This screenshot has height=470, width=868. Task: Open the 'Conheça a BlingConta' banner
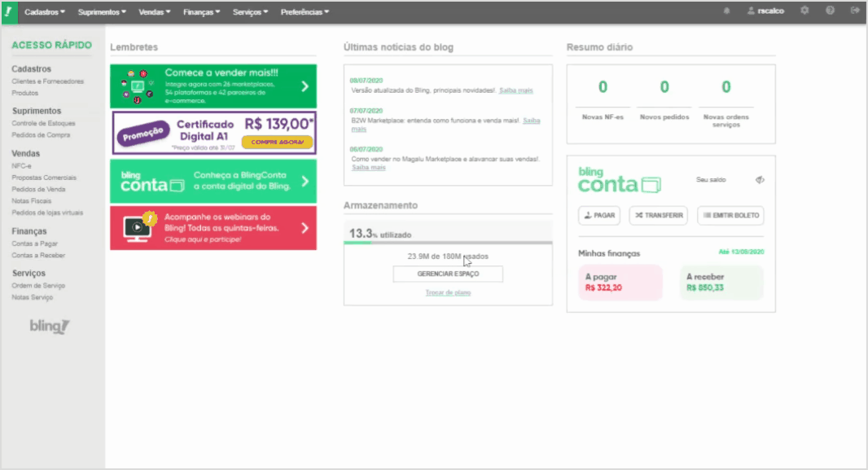(213, 181)
